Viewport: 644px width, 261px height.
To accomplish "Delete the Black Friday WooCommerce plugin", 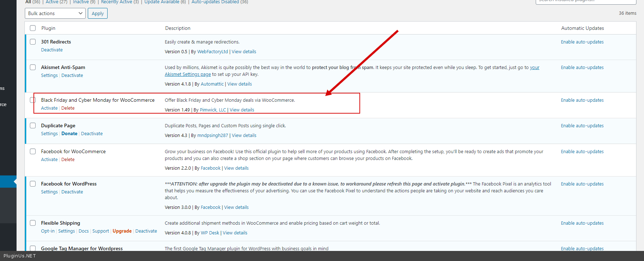I will click(68, 108).
